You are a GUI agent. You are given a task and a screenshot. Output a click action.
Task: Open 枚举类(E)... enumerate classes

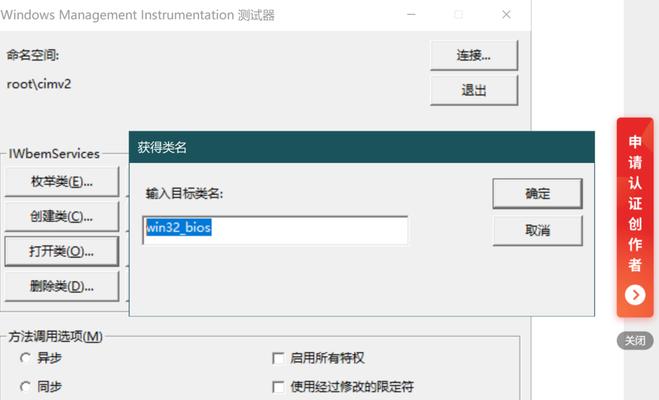[62, 182]
